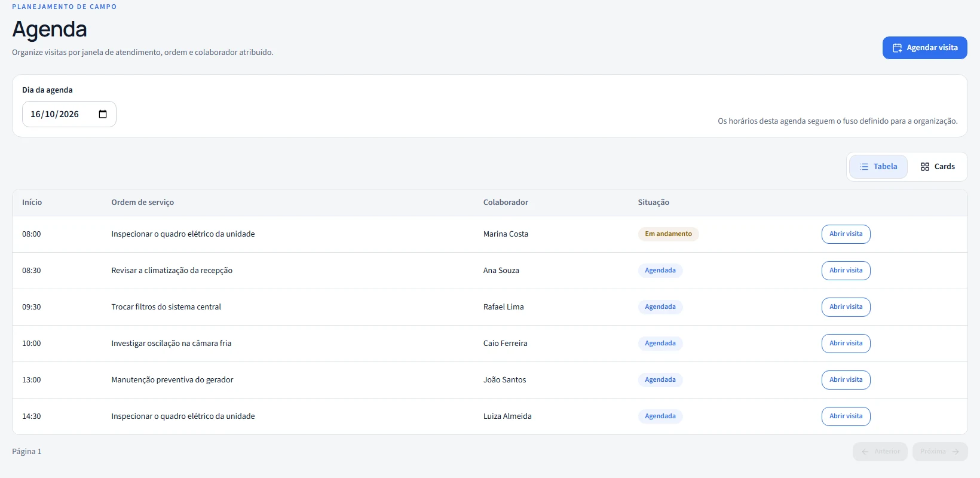The image size is (980, 478).
Task: Select the 08:00 start time cell
Action: pos(32,234)
